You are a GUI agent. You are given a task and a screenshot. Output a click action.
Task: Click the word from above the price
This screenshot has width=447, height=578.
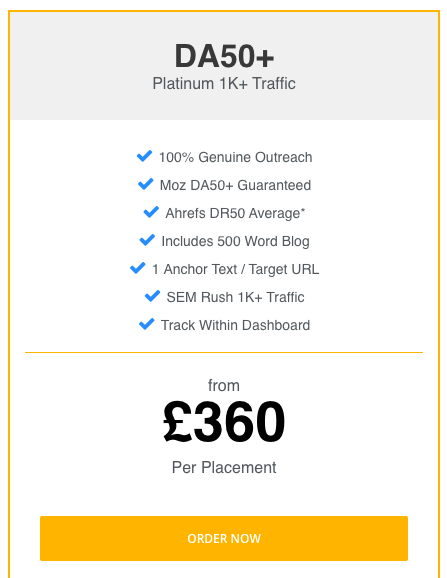pos(224,386)
